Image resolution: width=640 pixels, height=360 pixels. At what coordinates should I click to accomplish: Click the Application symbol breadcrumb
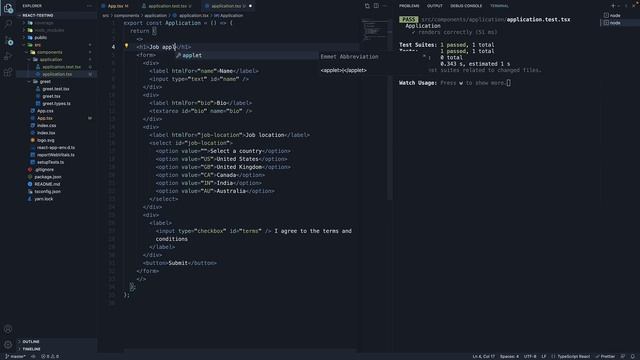pyautogui.click(x=229, y=16)
